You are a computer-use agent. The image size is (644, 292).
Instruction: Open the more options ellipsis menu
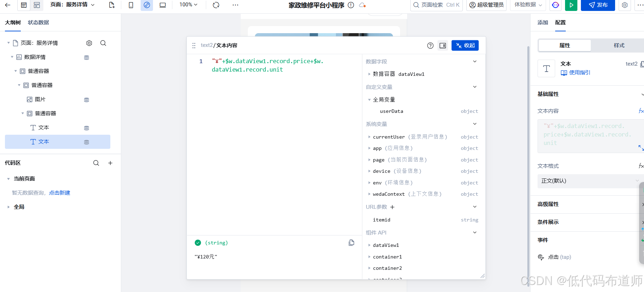235,5
